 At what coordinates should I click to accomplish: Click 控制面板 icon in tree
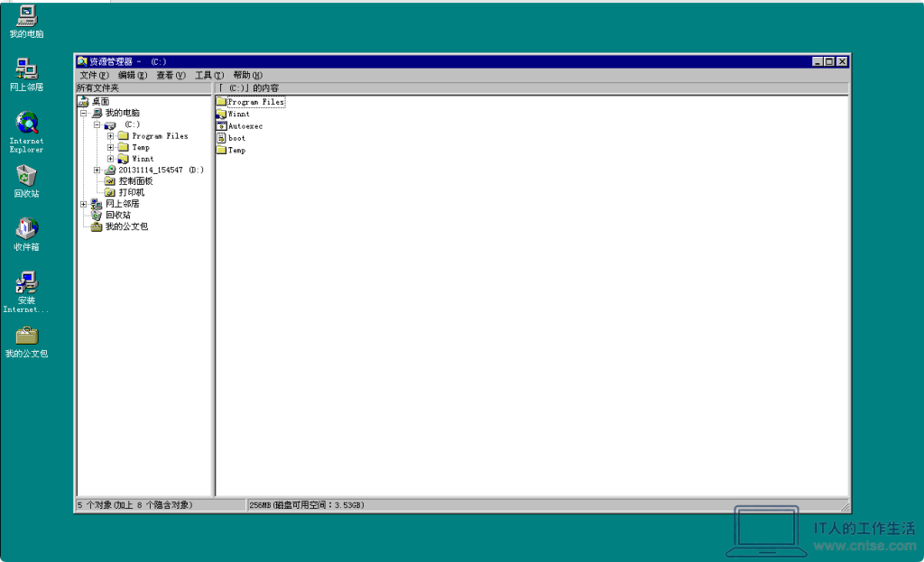(x=109, y=181)
